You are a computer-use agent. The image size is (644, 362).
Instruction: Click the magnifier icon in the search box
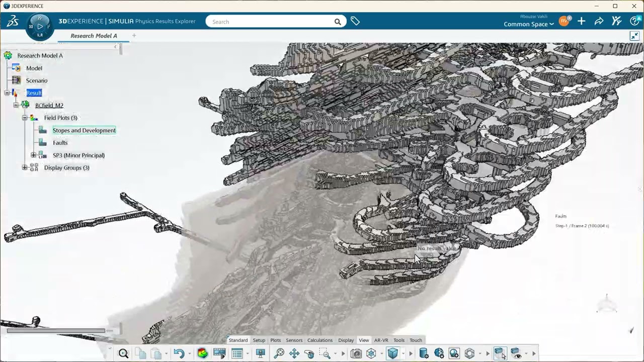(338, 22)
